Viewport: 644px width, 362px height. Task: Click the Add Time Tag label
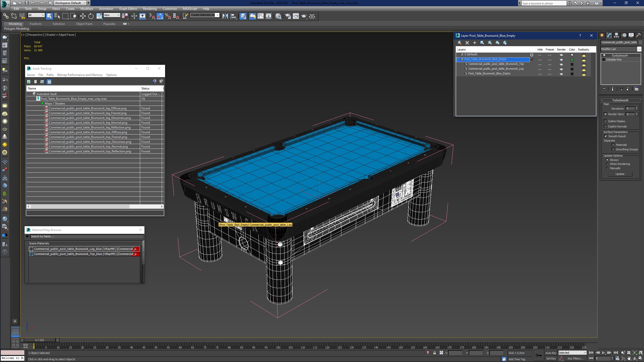[x=517, y=359]
